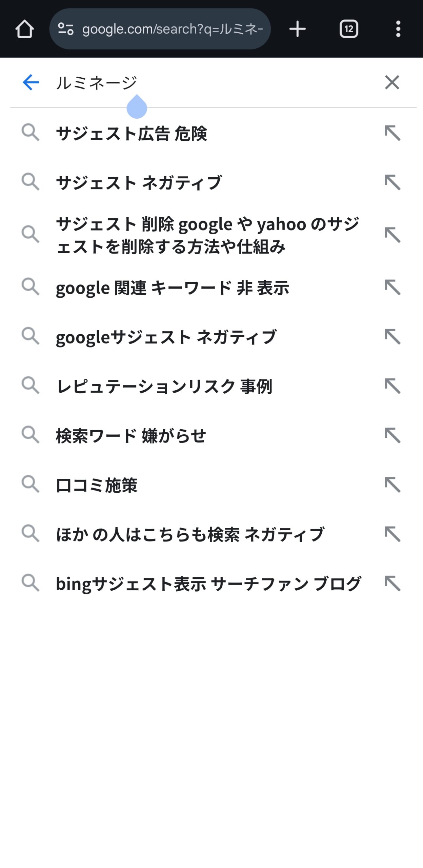
Task: Choose suggestion レピュテーションリスク 事例
Action: [164, 386]
